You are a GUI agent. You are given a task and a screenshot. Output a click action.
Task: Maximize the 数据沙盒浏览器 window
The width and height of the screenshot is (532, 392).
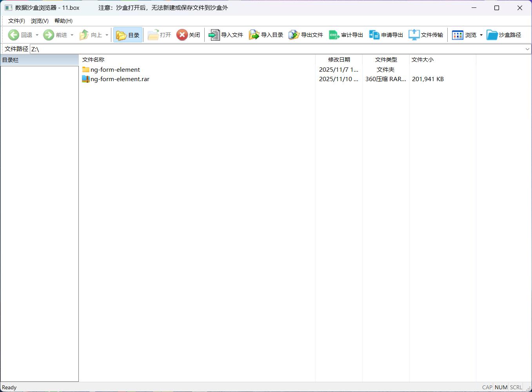pyautogui.click(x=497, y=8)
